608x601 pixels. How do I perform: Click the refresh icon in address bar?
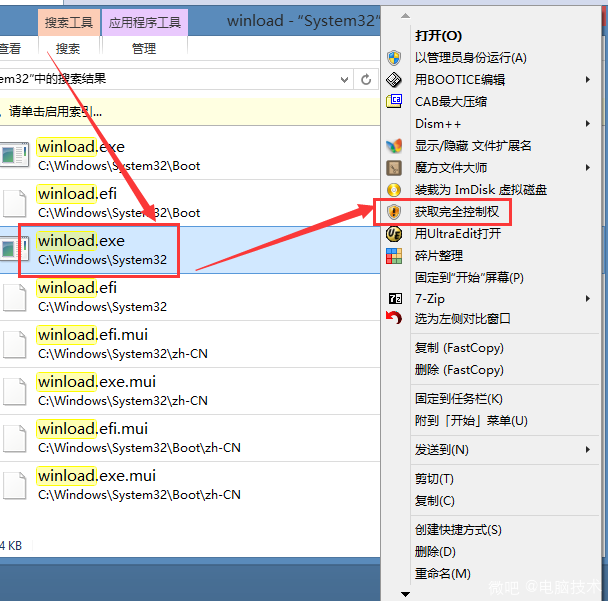(x=366, y=80)
